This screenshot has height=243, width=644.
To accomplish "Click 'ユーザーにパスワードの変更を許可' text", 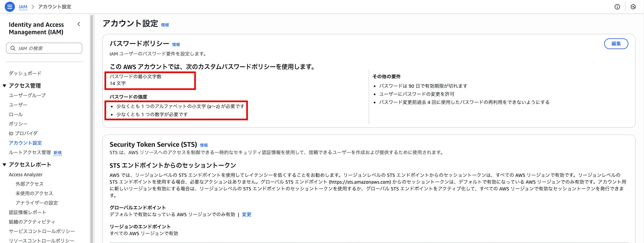I will pyautogui.click(x=417, y=94).
